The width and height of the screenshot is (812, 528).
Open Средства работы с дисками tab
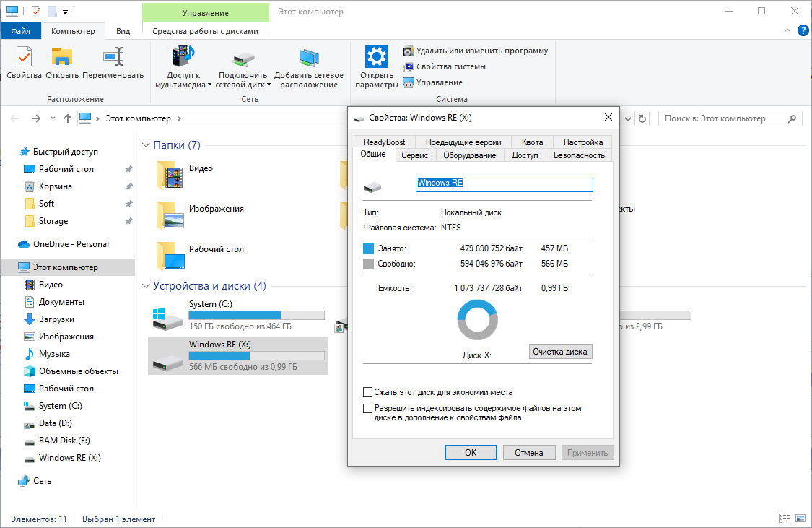pyautogui.click(x=206, y=31)
